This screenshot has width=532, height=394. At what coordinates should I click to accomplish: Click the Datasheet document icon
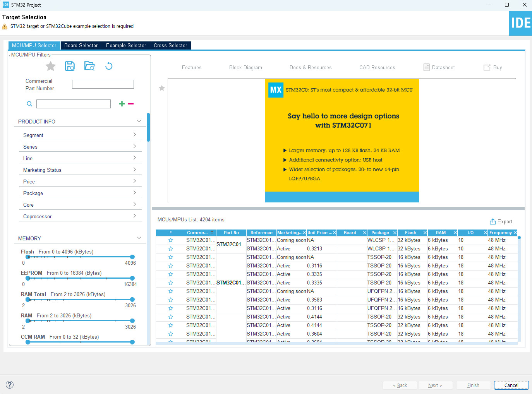427,67
